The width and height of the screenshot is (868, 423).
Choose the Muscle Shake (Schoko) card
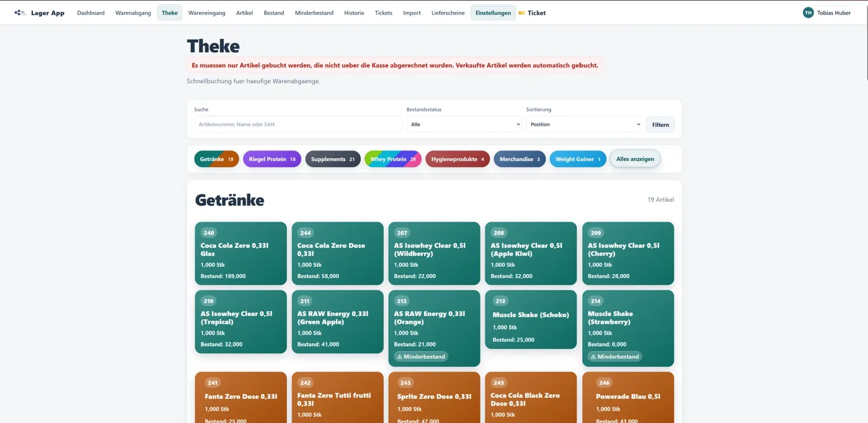pos(531,320)
